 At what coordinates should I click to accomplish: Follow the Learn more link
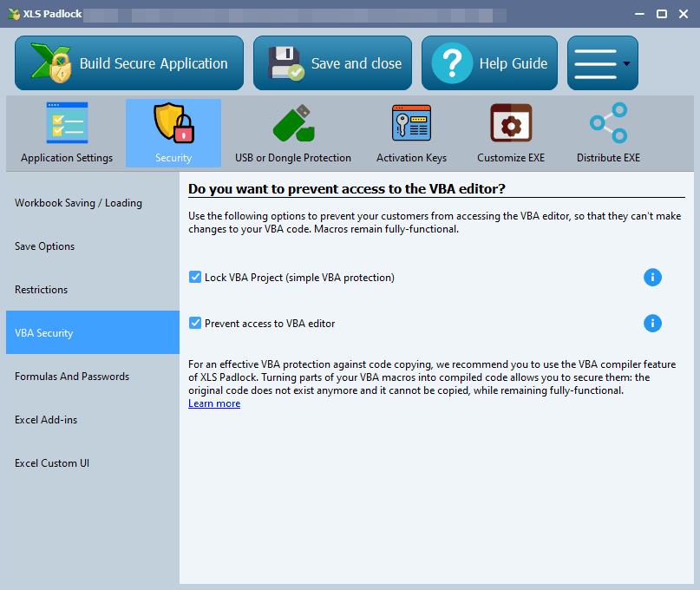[214, 403]
